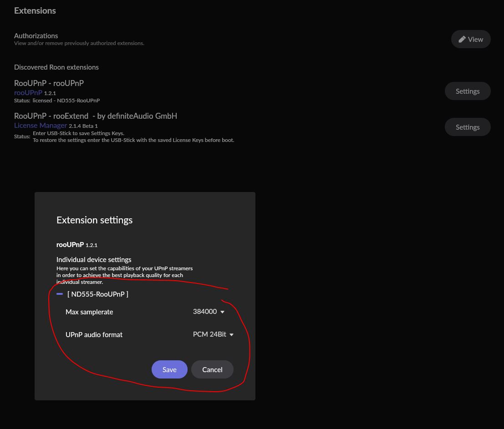Click the Extensions page heading
Viewport: 504px width, 429px height.
(35, 10)
